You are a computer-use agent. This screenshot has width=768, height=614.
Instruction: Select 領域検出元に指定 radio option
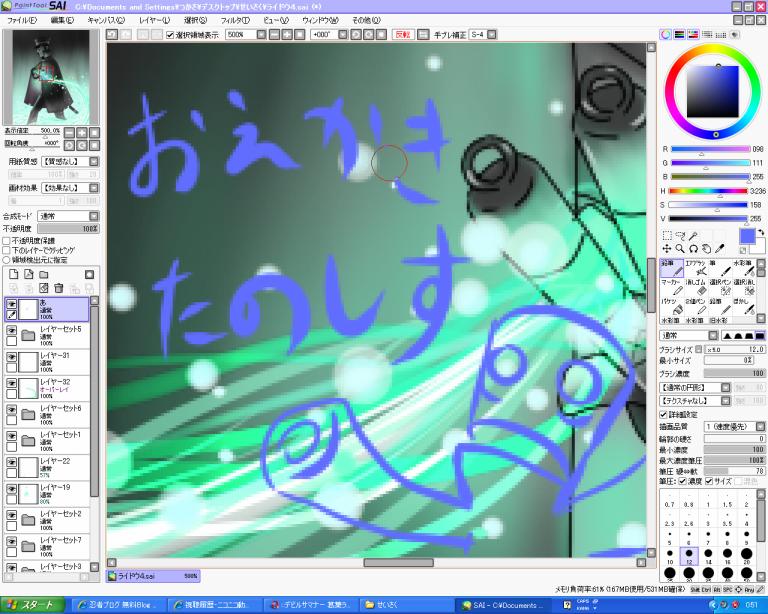(x=6, y=260)
